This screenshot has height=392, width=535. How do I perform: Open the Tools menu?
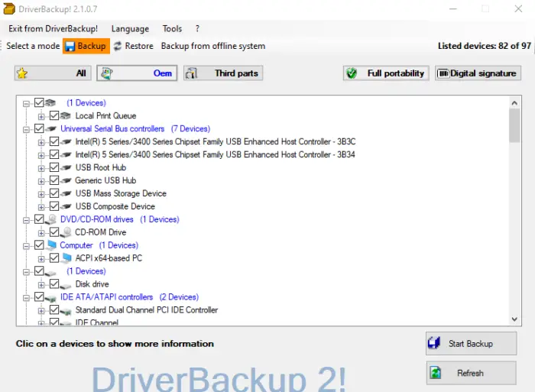[172, 29]
